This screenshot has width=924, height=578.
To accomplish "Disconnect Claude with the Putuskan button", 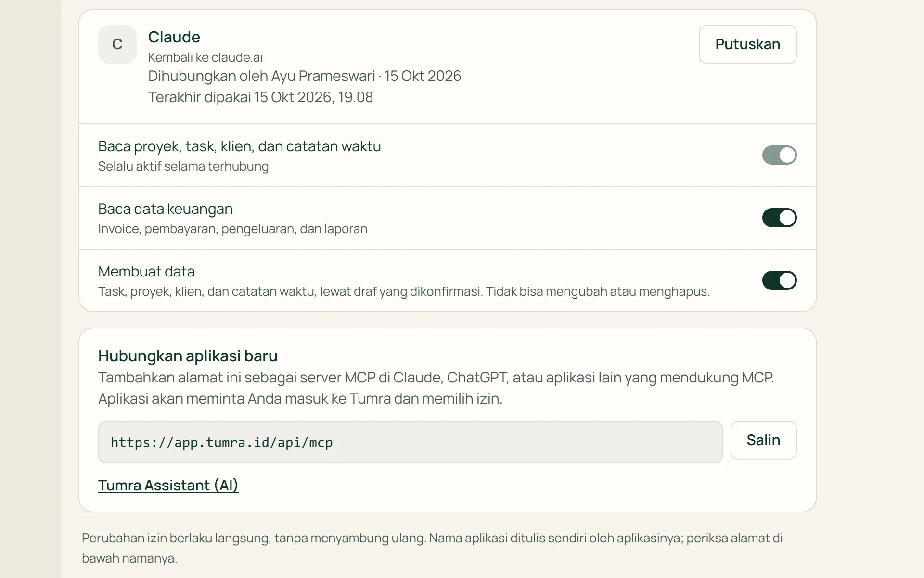I will (747, 44).
